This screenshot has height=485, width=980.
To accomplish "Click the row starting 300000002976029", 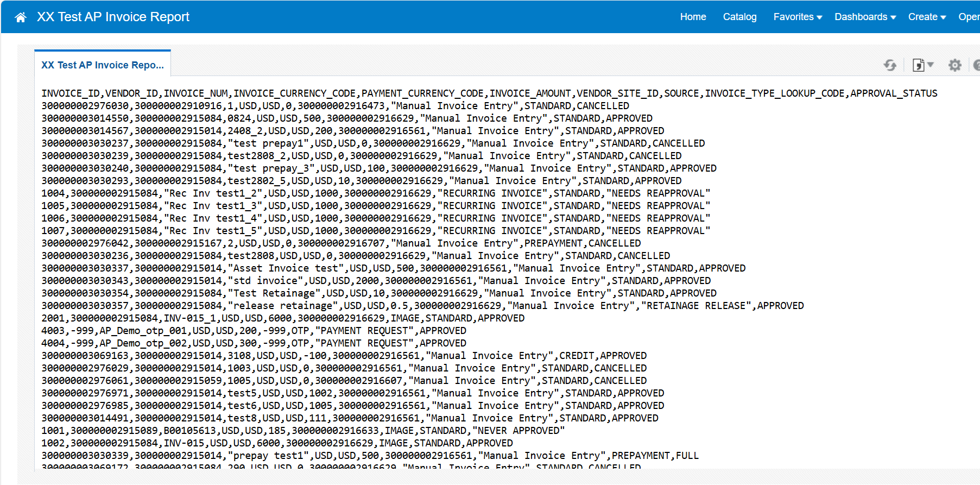I will point(344,368).
